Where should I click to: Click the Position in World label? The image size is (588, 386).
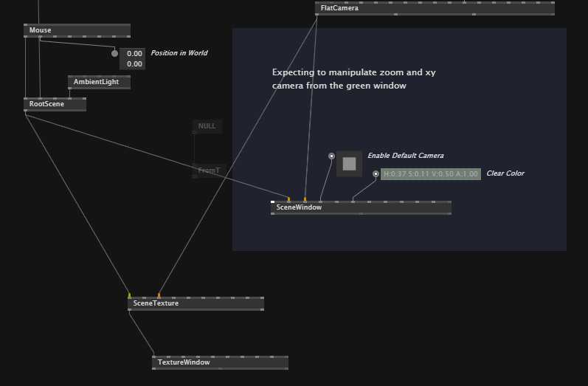coord(179,53)
